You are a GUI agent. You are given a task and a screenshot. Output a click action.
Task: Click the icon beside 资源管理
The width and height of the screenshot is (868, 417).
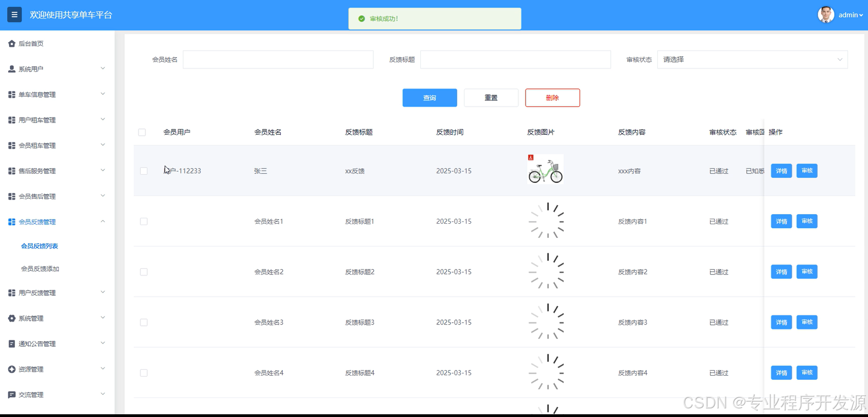click(x=12, y=369)
